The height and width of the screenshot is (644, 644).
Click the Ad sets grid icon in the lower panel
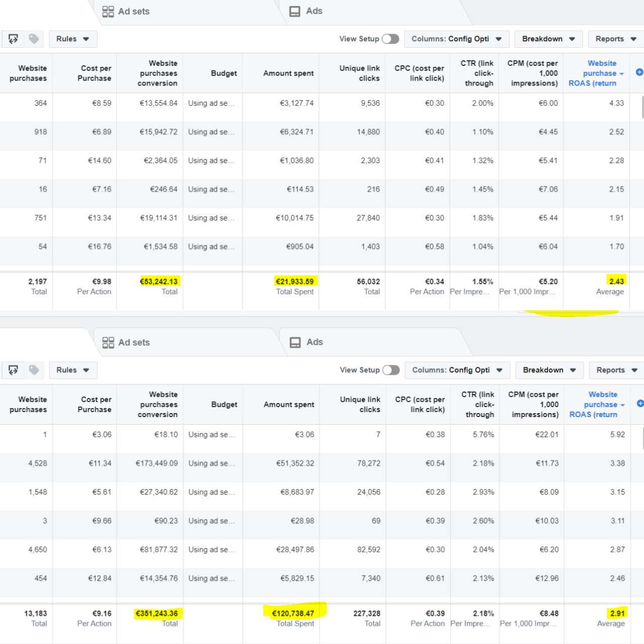(x=108, y=343)
